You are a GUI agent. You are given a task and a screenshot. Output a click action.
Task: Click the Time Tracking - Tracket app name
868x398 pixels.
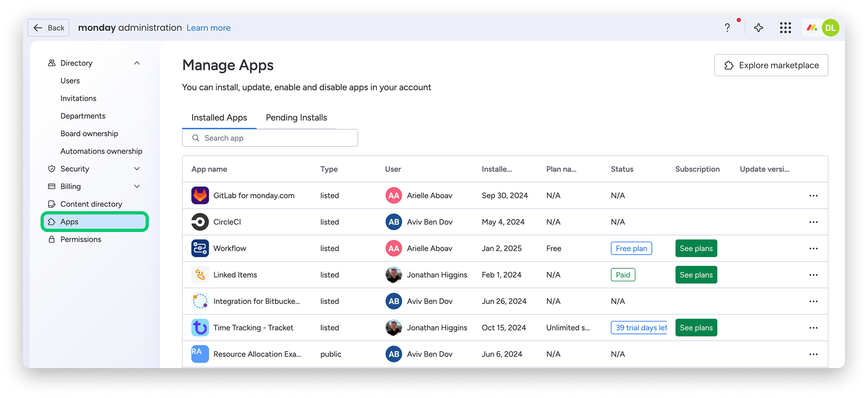(x=253, y=327)
